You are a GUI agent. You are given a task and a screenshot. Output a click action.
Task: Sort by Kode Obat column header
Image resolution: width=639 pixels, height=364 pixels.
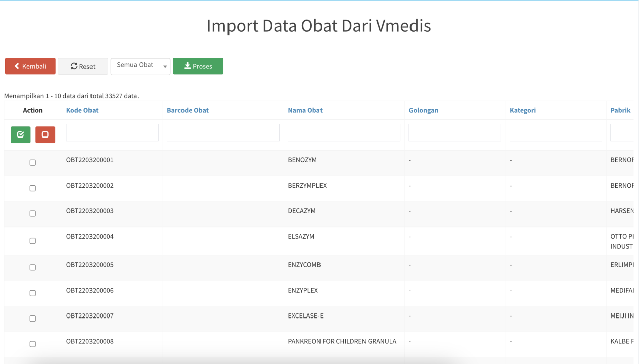click(x=82, y=110)
